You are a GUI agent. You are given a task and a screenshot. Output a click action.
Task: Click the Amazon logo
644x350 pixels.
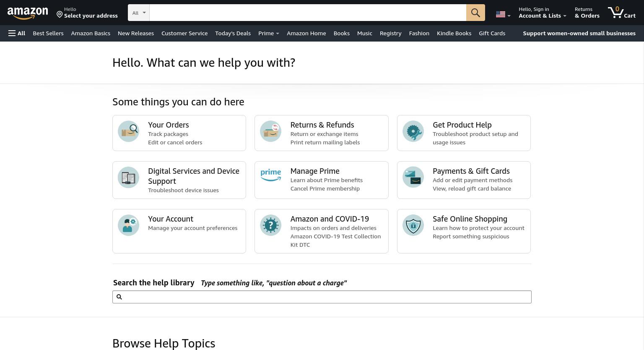pyautogui.click(x=28, y=13)
